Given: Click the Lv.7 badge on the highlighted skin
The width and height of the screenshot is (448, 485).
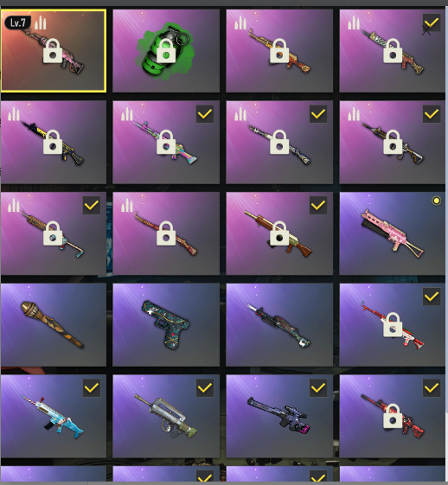Looking at the screenshot, I should (17, 22).
